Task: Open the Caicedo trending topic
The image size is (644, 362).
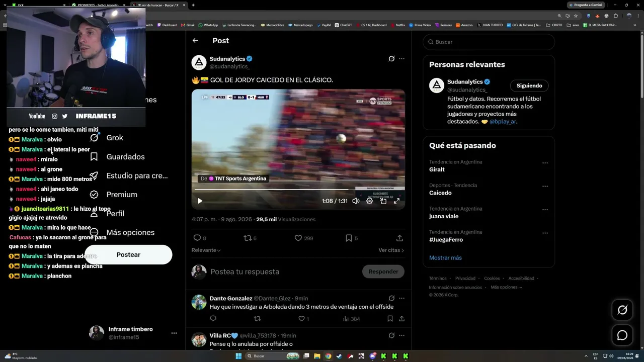Action: [x=440, y=193]
